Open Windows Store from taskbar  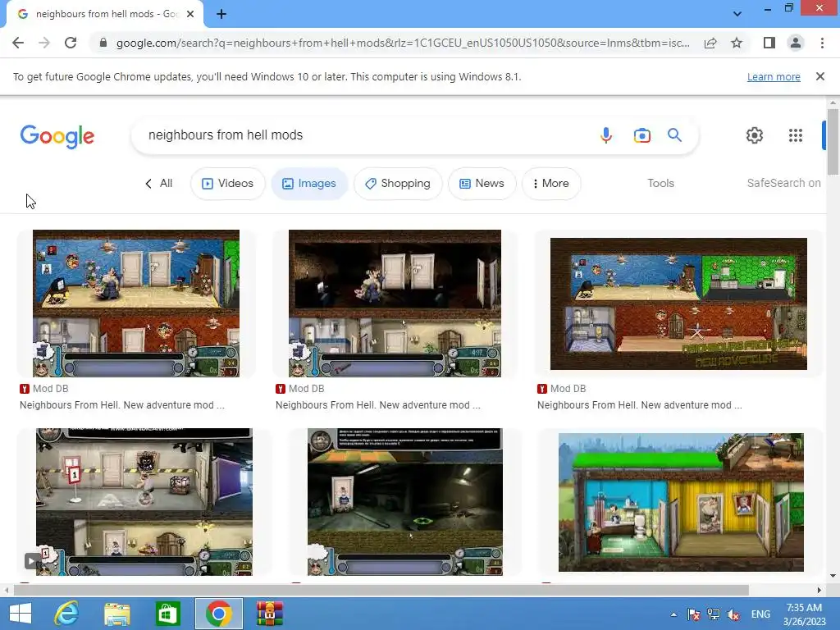(167, 614)
